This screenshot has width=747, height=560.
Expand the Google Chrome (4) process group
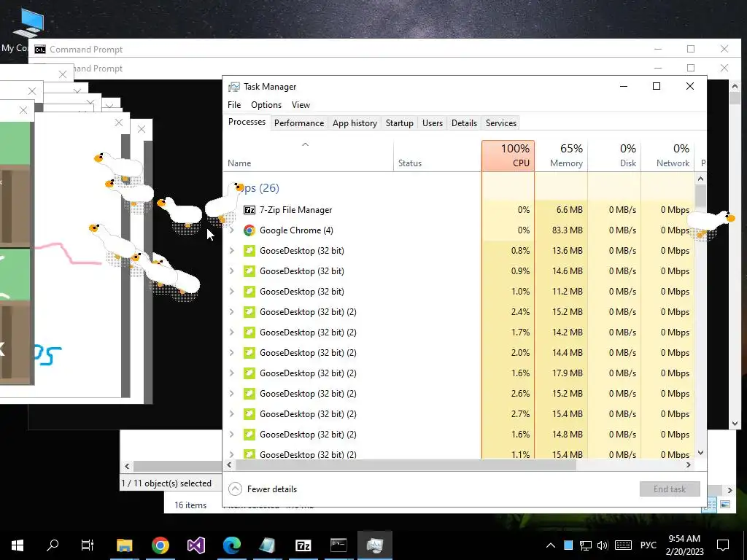[x=232, y=230]
